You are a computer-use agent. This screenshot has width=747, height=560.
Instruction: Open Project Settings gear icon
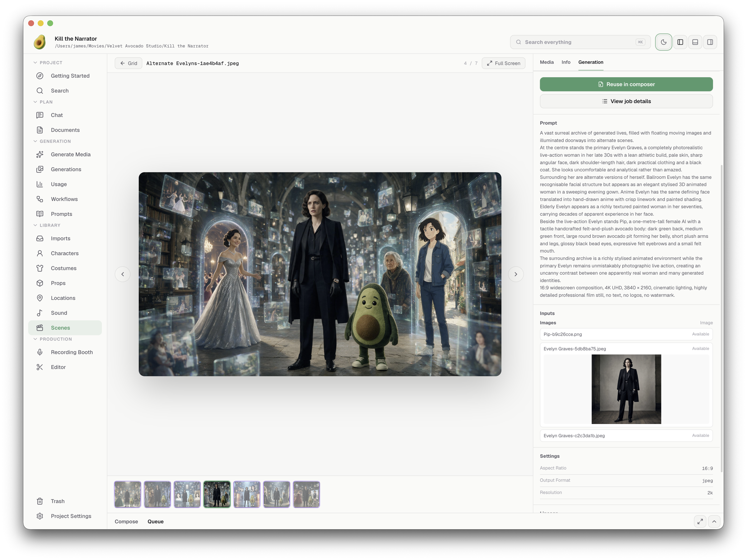(x=40, y=516)
